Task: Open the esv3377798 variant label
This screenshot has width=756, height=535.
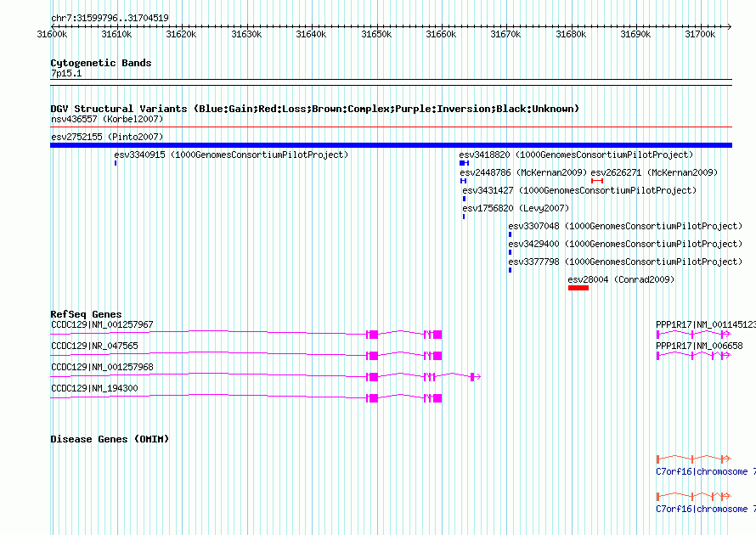Action: [x=625, y=262]
